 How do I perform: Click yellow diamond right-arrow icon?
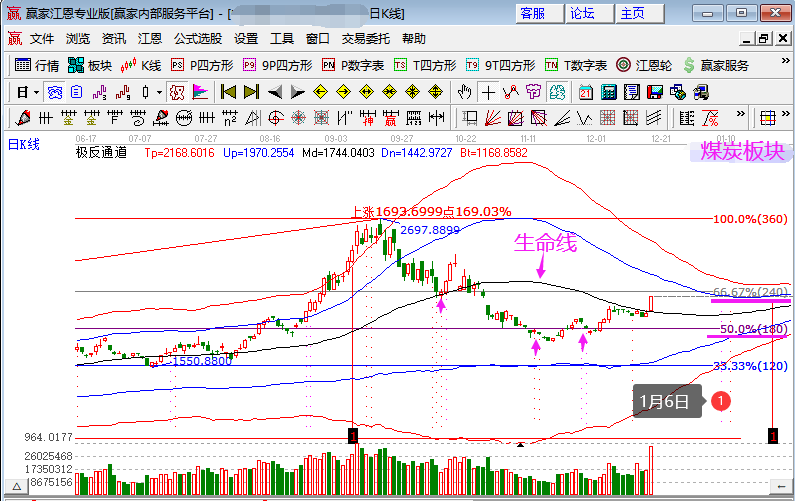344,92
